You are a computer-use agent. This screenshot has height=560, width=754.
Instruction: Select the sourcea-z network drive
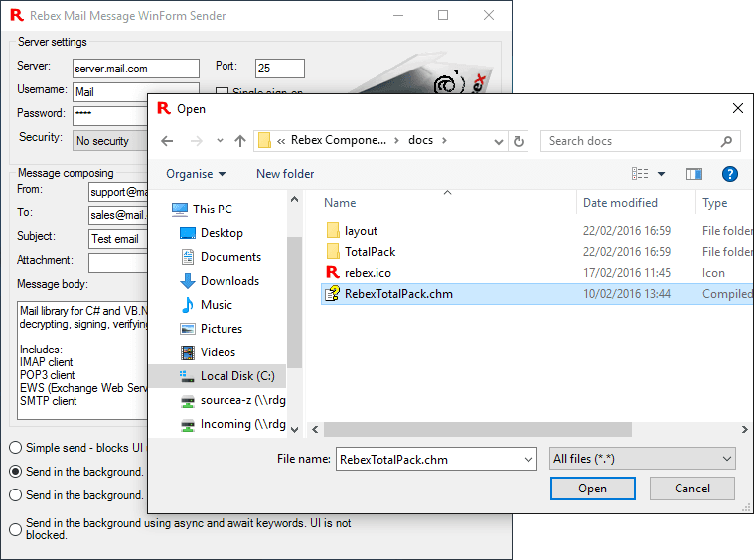click(x=242, y=400)
